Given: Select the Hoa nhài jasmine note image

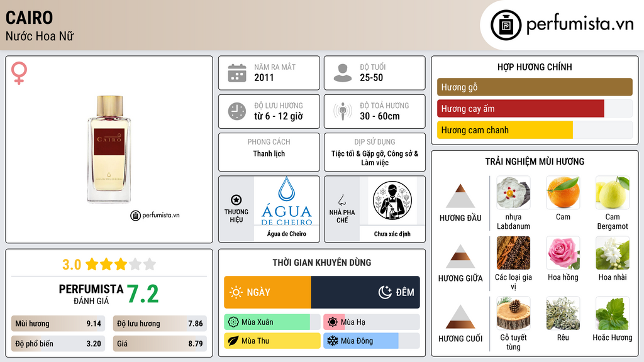Looking at the screenshot, I should pos(613,253).
